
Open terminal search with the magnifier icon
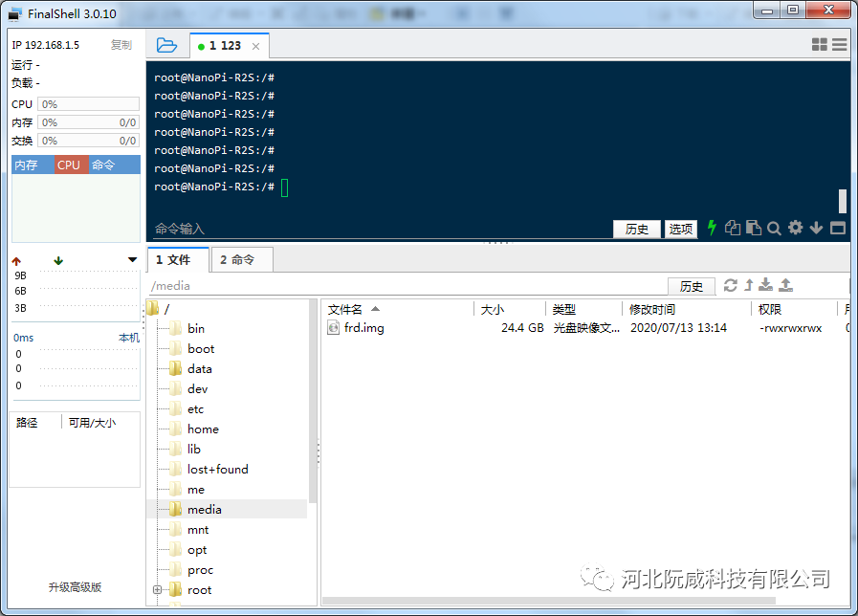tap(774, 228)
